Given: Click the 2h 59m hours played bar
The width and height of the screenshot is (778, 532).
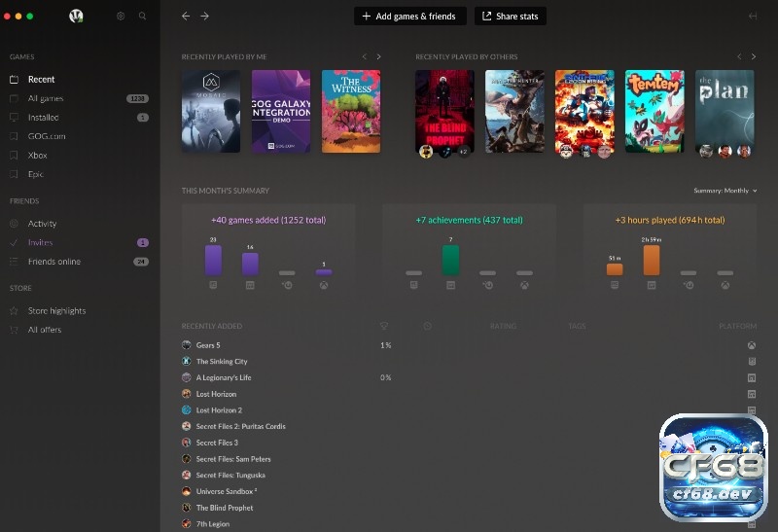Looking at the screenshot, I should pyautogui.click(x=652, y=260).
